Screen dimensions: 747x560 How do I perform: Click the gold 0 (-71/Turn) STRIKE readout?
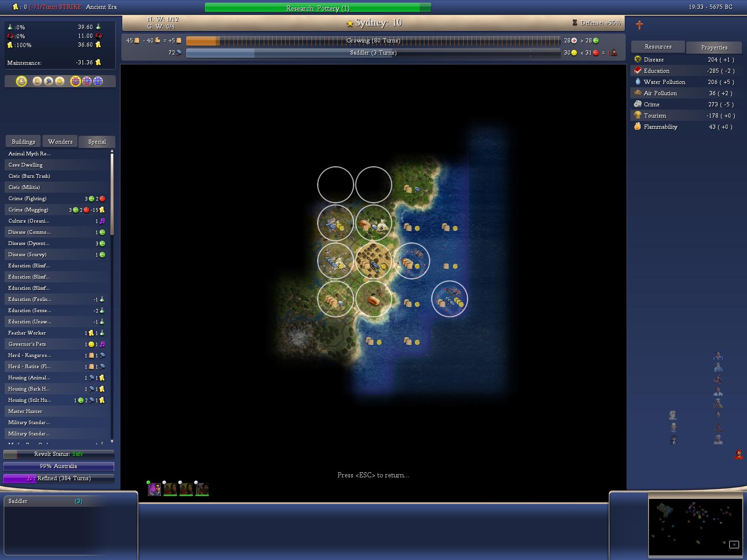(47, 7)
